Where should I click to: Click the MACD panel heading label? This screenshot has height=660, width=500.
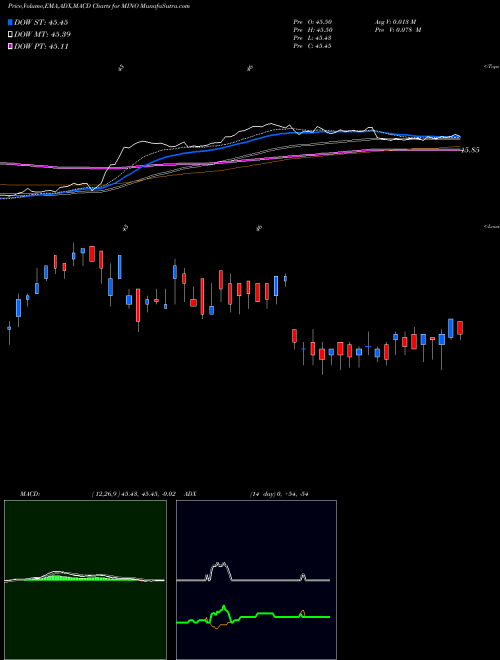click(29, 494)
